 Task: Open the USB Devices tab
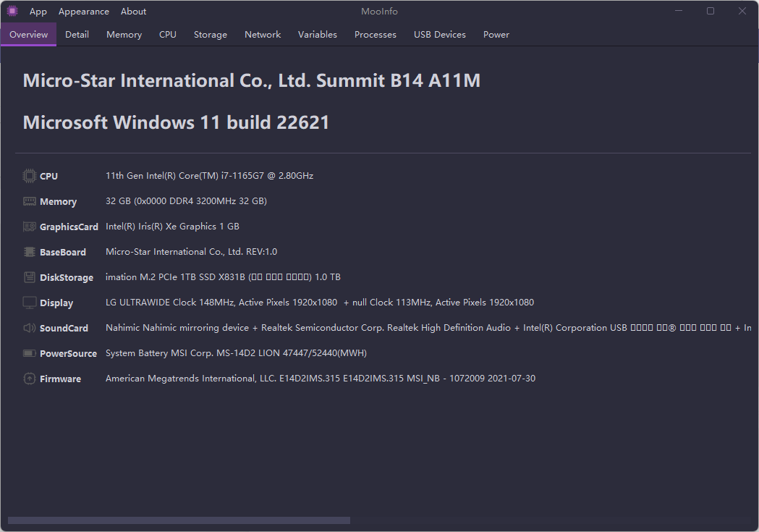tap(439, 34)
